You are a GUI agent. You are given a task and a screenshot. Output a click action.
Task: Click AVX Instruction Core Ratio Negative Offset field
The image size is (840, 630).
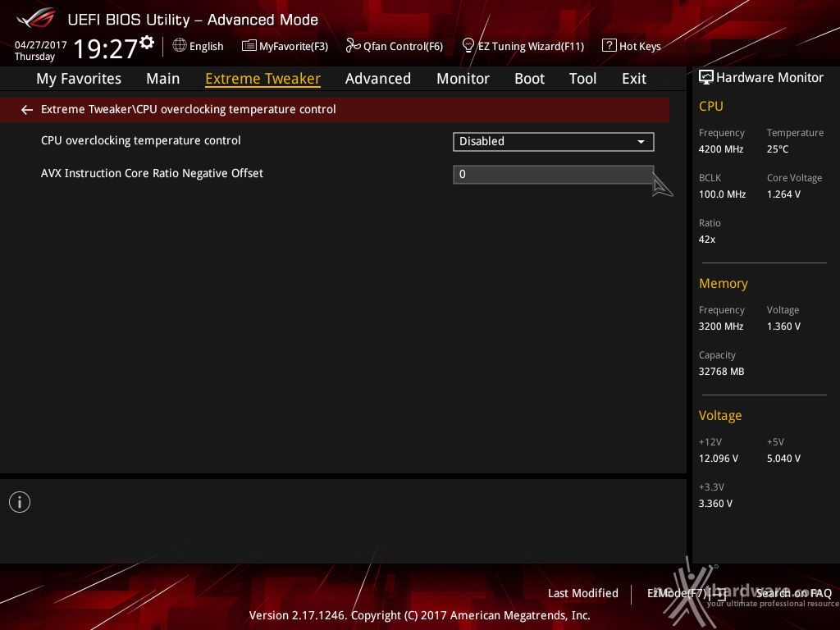(554, 175)
